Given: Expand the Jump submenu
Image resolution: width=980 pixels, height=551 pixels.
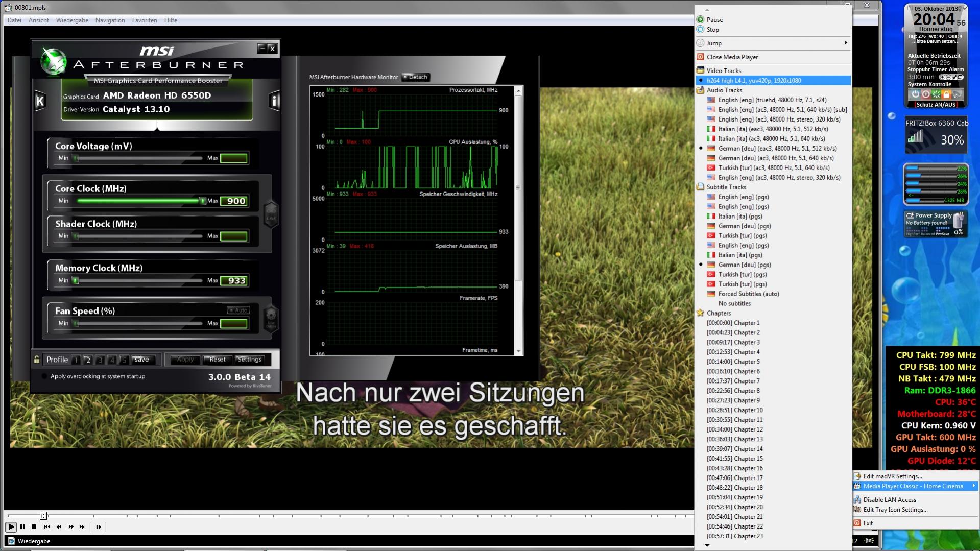Looking at the screenshot, I should [774, 43].
